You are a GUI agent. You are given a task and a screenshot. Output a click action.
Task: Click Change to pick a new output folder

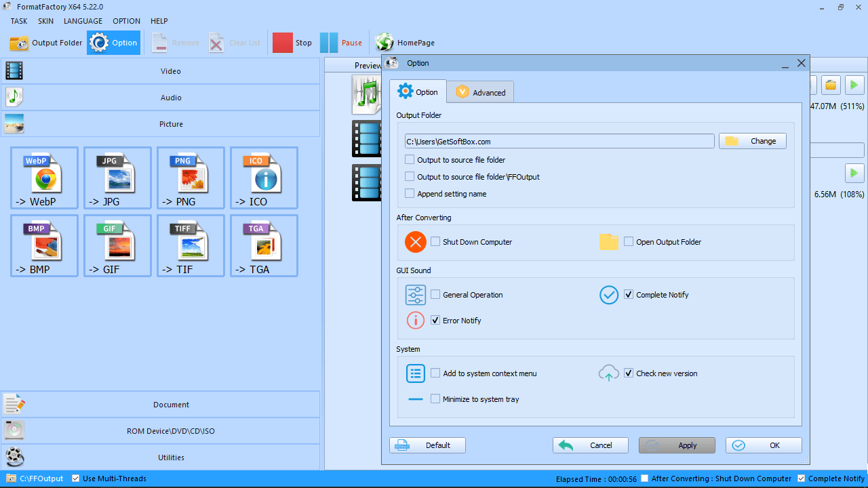click(753, 141)
